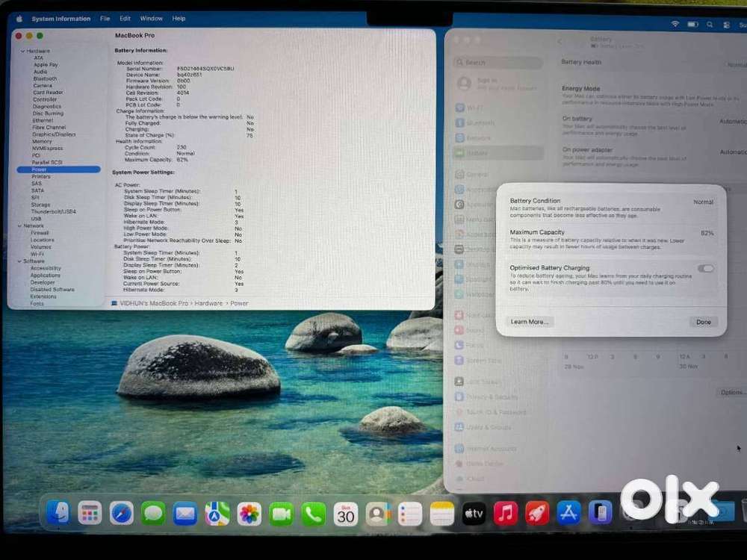This screenshot has width=747, height=560.
Task: Launch Safari from the Dock
Action: [x=122, y=514]
